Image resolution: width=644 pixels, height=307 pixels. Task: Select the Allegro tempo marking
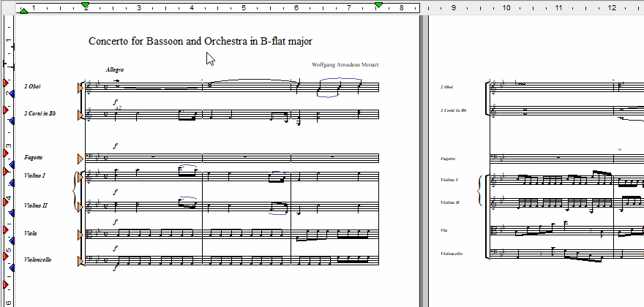tap(114, 69)
